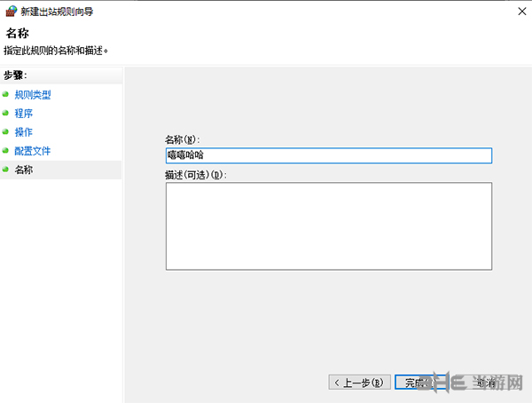
Task: Select the 配置文件 step
Action: [33, 151]
